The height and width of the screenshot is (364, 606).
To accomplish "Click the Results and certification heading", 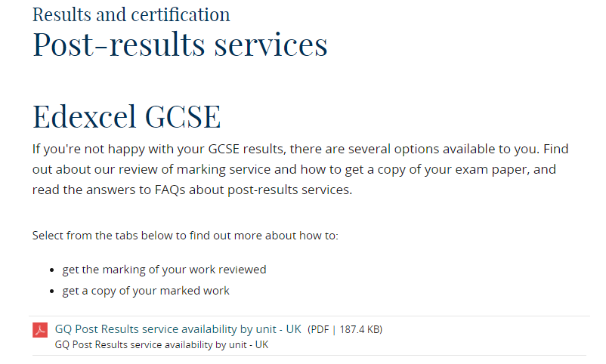I will click(131, 14).
